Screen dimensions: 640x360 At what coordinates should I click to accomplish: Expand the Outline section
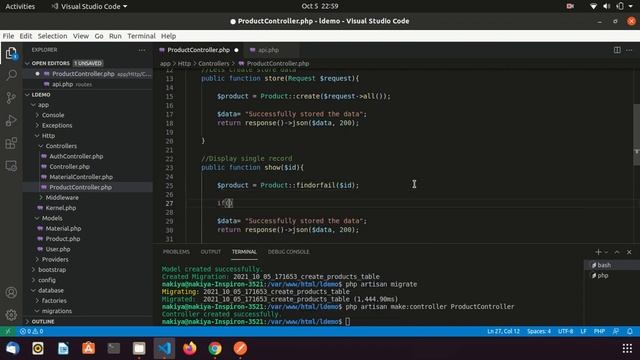pos(27,322)
